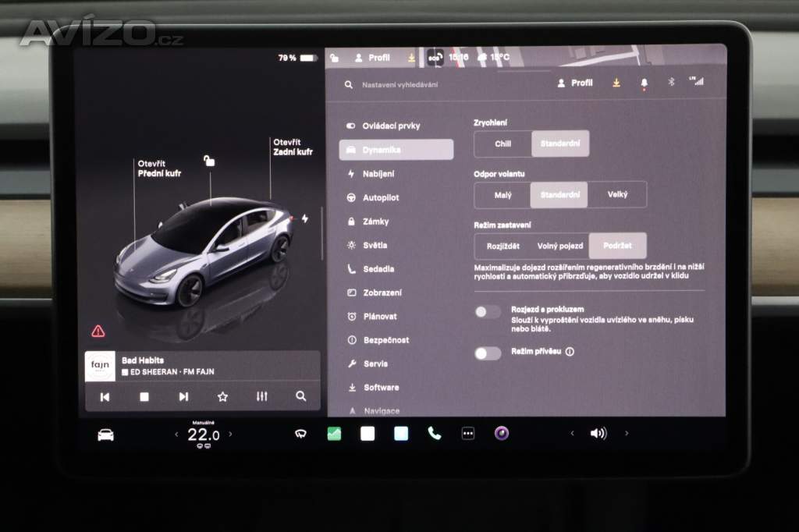Tap the notification bell icon
The image size is (799, 532).
click(x=645, y=83)
